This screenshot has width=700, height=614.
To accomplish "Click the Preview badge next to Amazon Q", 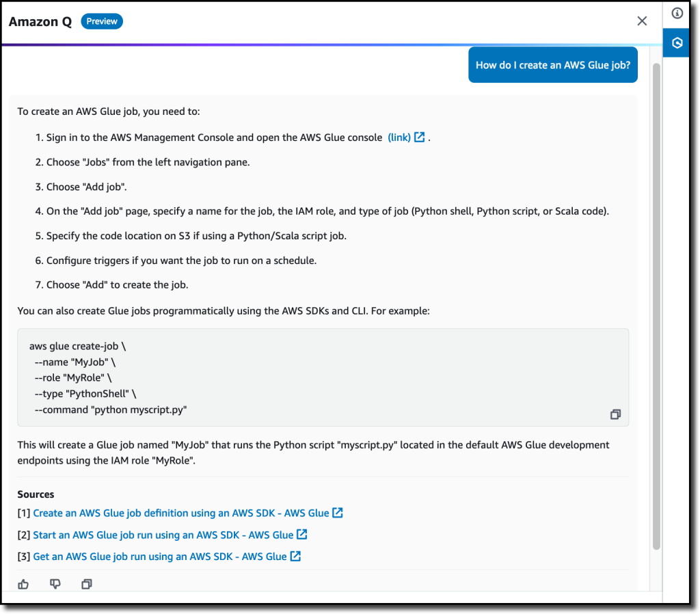I will tap(102, 21).
